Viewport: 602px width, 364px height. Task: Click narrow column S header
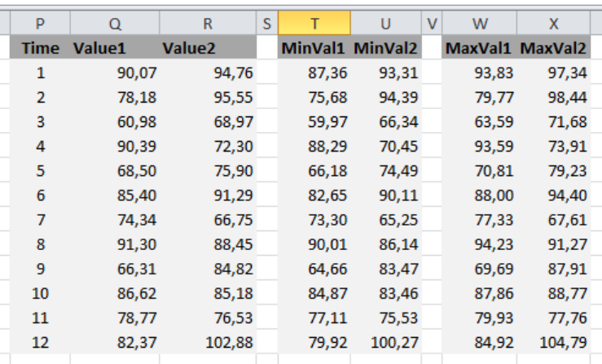(x=267, y=23)
